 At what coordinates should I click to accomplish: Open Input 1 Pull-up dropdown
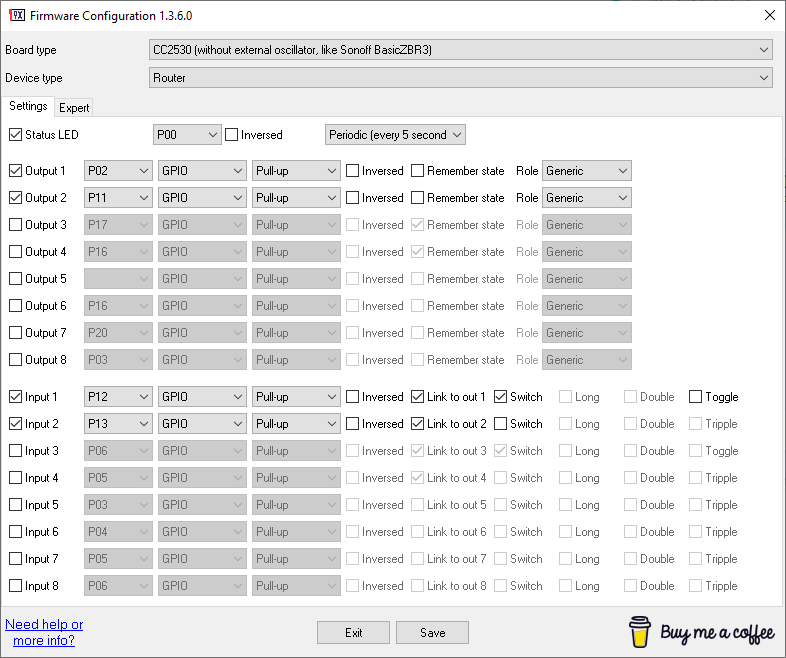point(296,397)
